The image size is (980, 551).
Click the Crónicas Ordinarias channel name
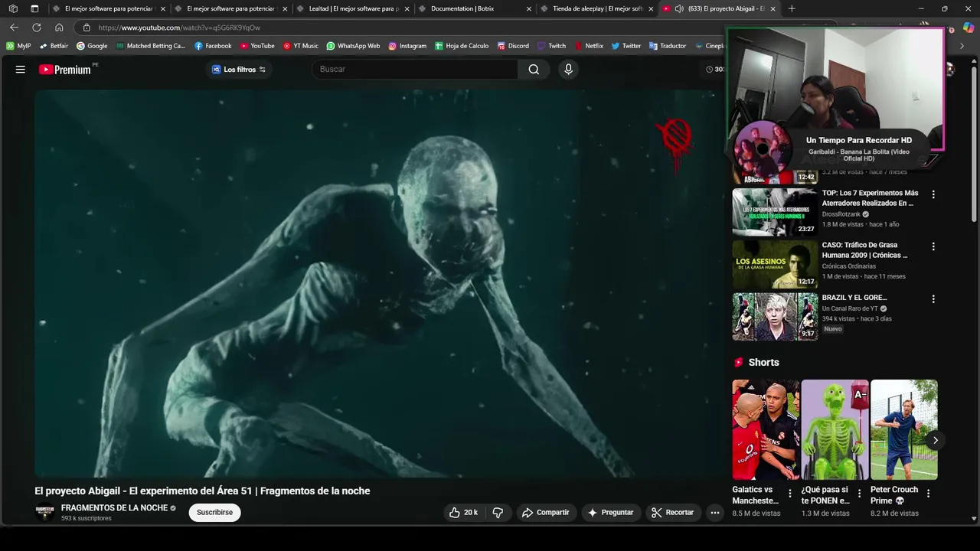(x=849, y=266)
